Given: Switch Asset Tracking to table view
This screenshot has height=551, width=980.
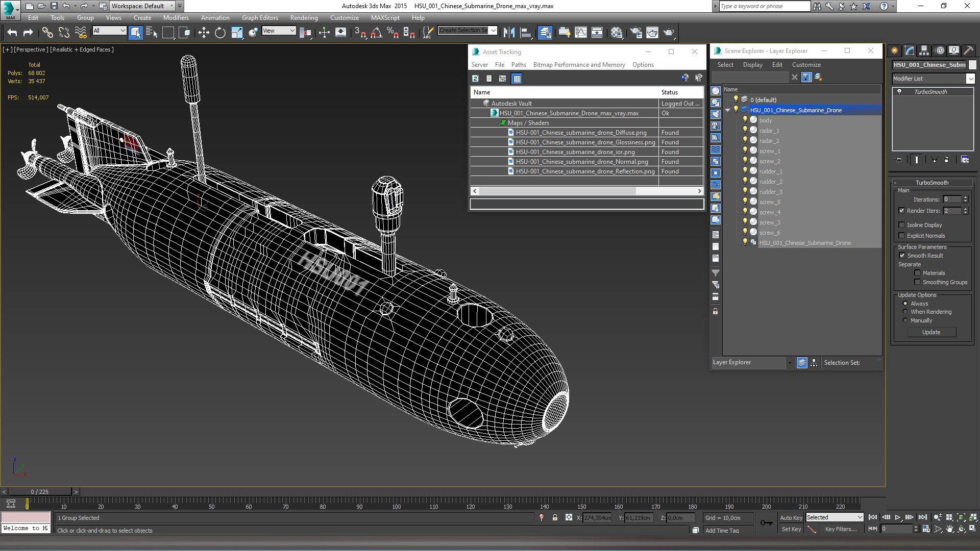Looking at the screenshot, I should tap(517, 79).
